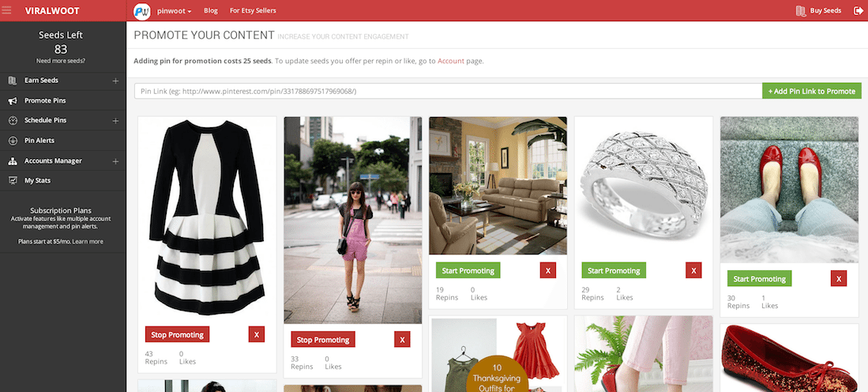Remove the diamond ring pin with X
868x392 pixels.
[693, 270]
